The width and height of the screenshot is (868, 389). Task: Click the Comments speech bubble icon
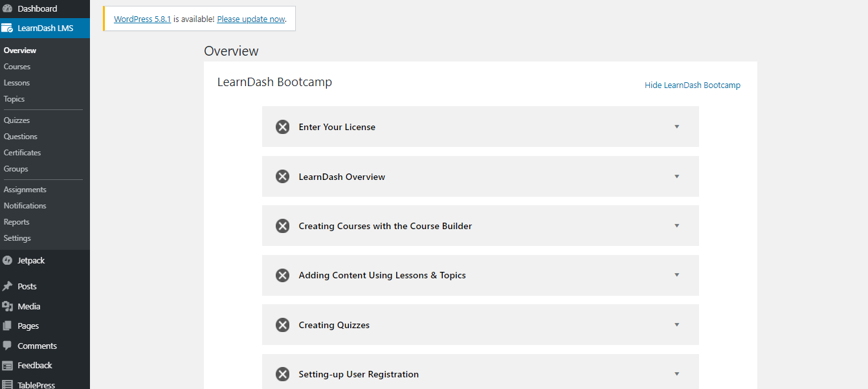(7, 346)
